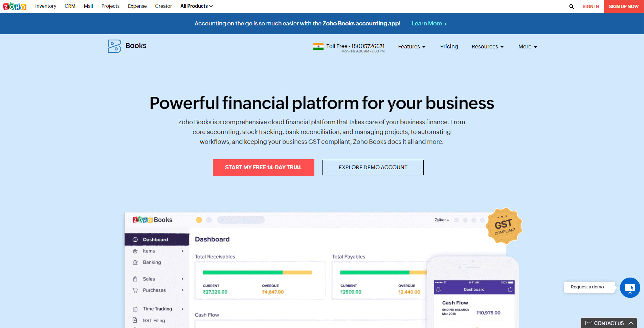Open Inventory in the top menu
The width and height of the screenshot is (644, 328).
click(x=46, y=6)
